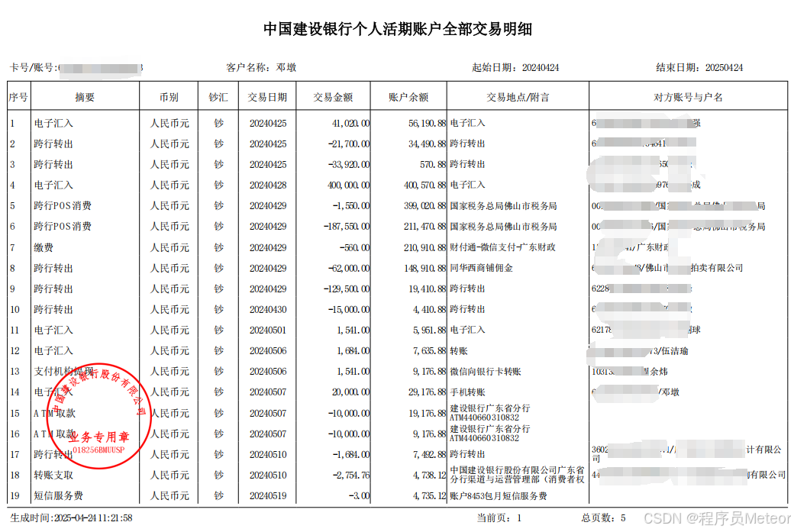Click the amount 400,000.00
Viewport: 794px width, 532px height.
(x=349, y=185)
